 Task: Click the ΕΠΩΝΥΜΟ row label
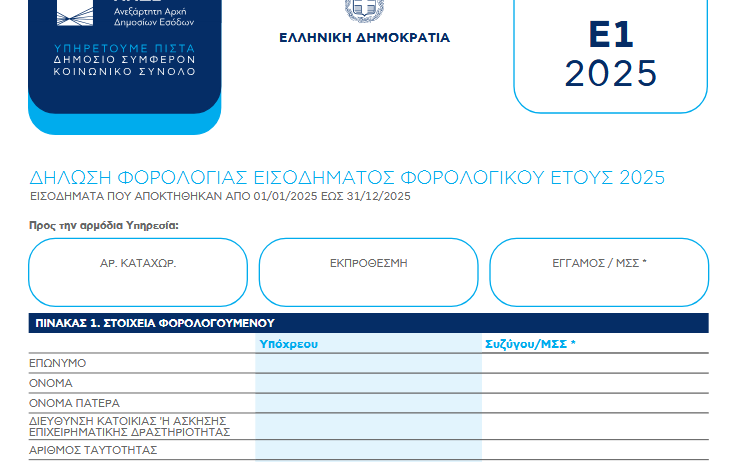57,363
